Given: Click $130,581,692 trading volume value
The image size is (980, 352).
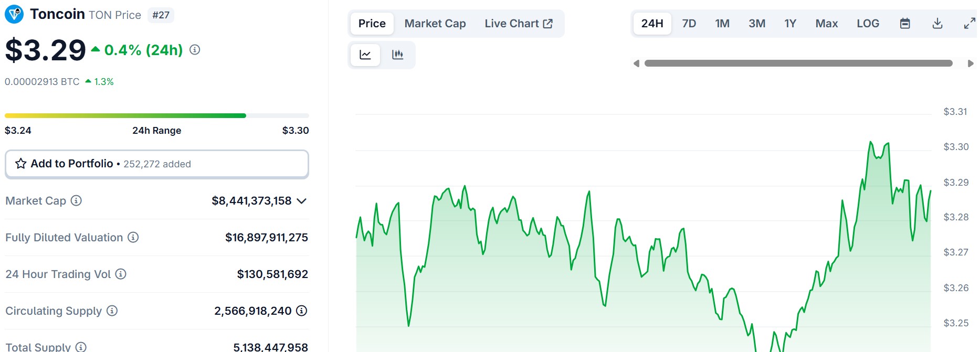Looking at the screenshot, I should click(272, 274).
